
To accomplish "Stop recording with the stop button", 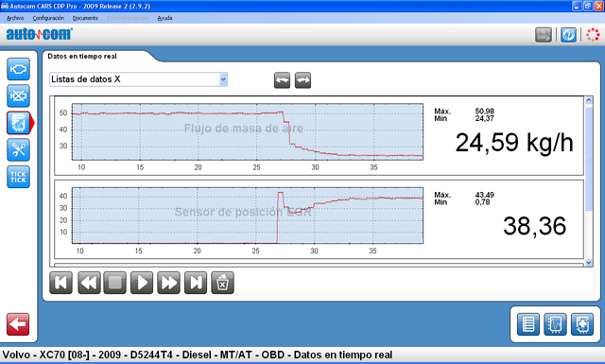I will coord(115,283).
